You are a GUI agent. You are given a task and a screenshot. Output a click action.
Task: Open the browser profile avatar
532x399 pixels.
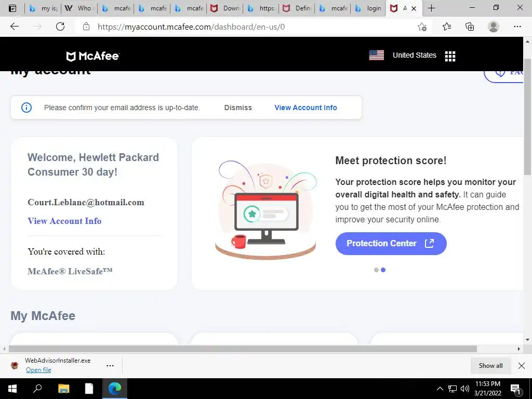(494, 26)
